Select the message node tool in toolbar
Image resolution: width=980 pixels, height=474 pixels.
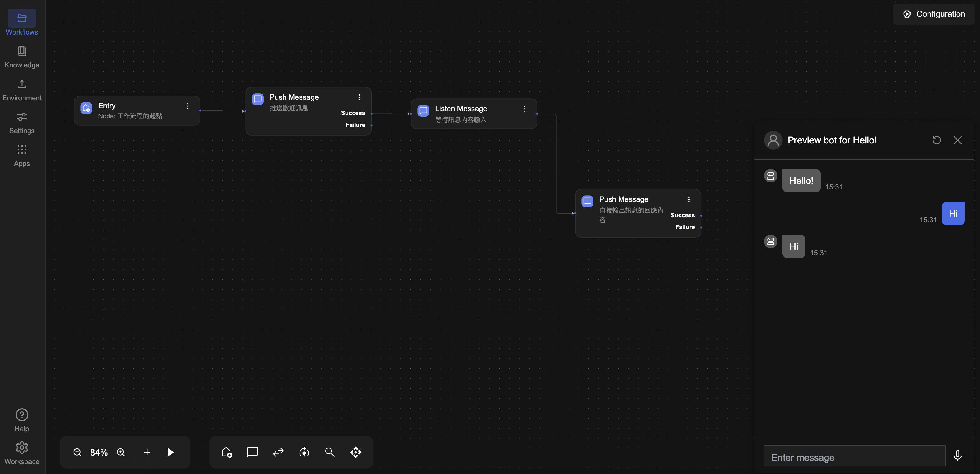252,452
